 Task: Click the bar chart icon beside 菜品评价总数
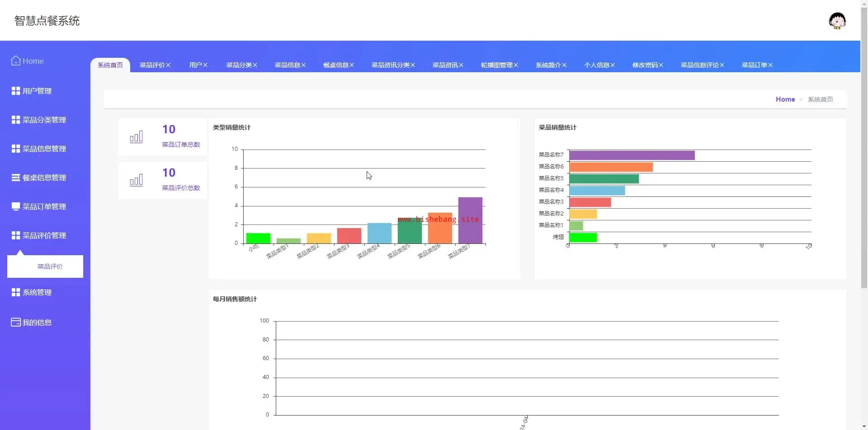[x=136, y=180]
